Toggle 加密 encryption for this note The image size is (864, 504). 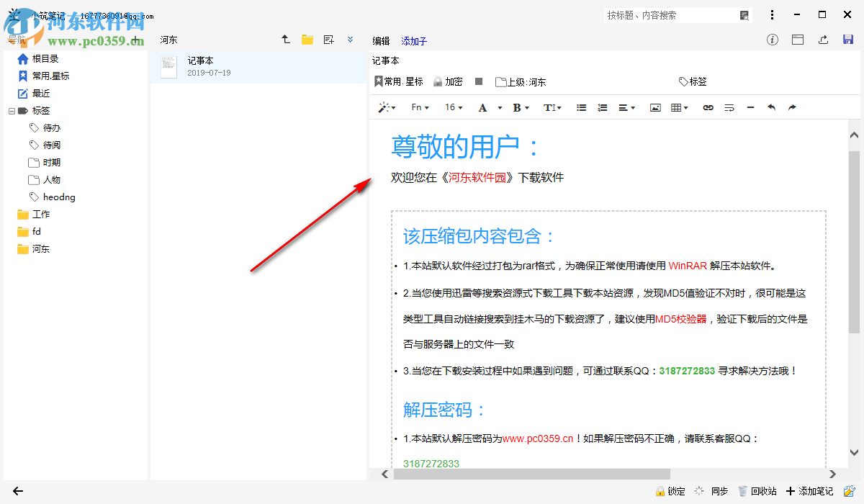pos(448,81)
